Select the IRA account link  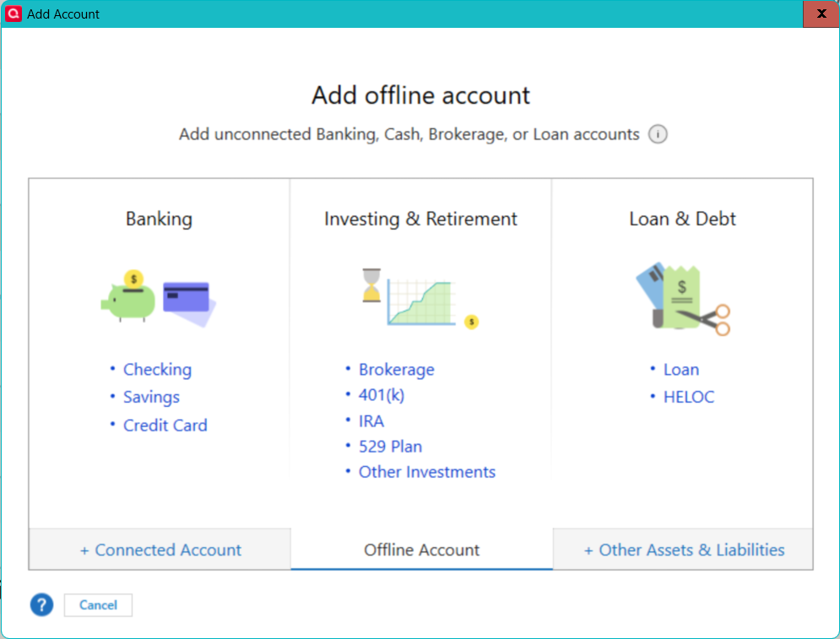point(371,421)
